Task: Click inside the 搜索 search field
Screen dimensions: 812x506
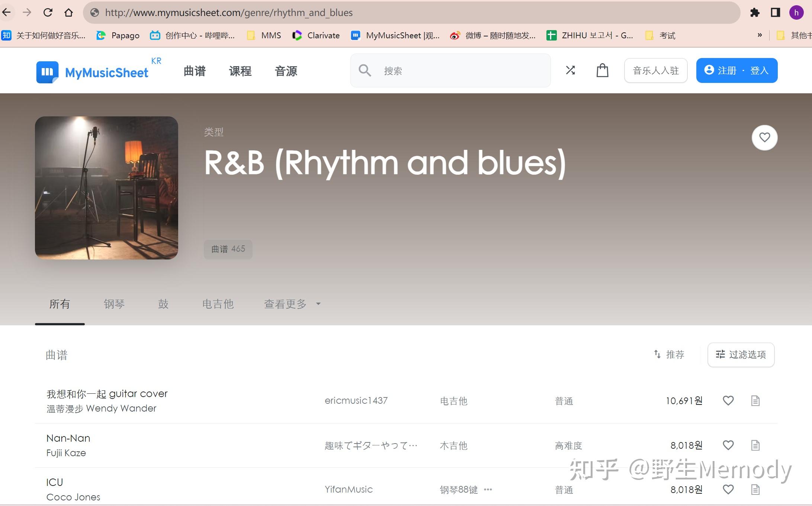Action: [x=428, y=70]
